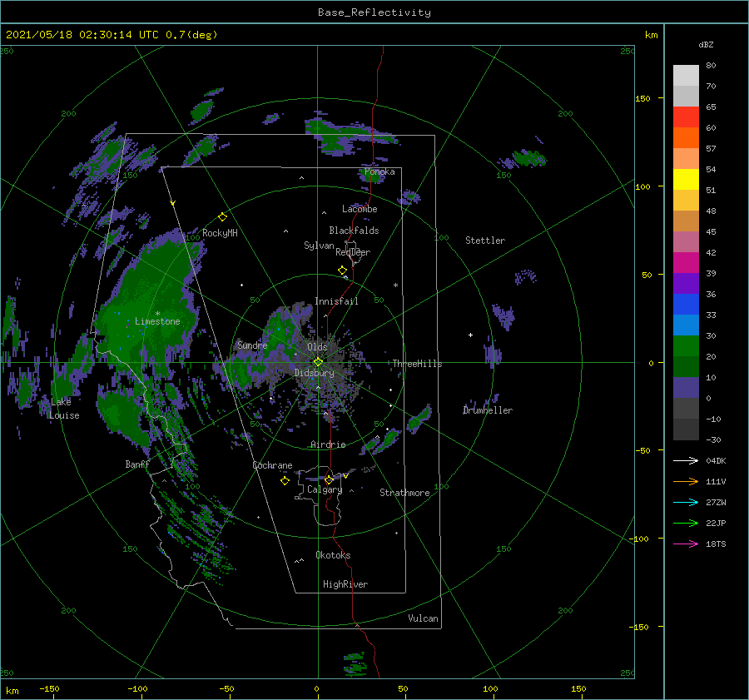The height and width of the screenshot is (700, 749).
Task: Click the yellow diamond marker beside RockyMH
Action: (x=222, y=217)
